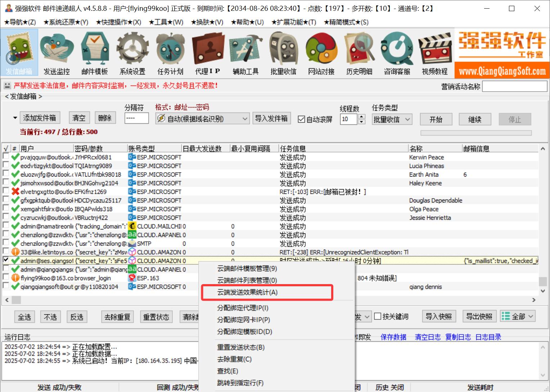Viewport: 550px width, 392px height.
Task: Open the 自动(根据域名识别) format dropdown
Action: [x=203, y=119]
